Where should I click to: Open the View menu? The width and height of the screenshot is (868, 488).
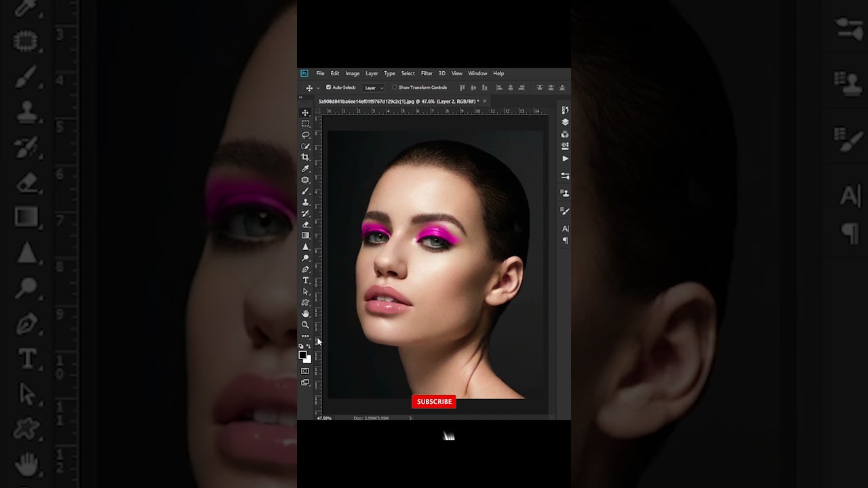tap(457, 73)
